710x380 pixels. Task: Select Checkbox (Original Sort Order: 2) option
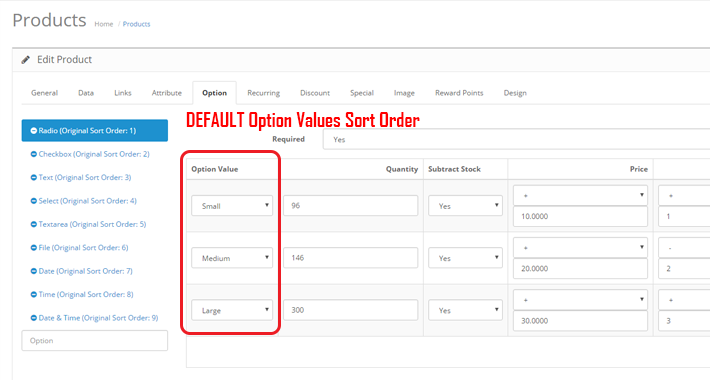pyautogui.click(x=95, y=154)
